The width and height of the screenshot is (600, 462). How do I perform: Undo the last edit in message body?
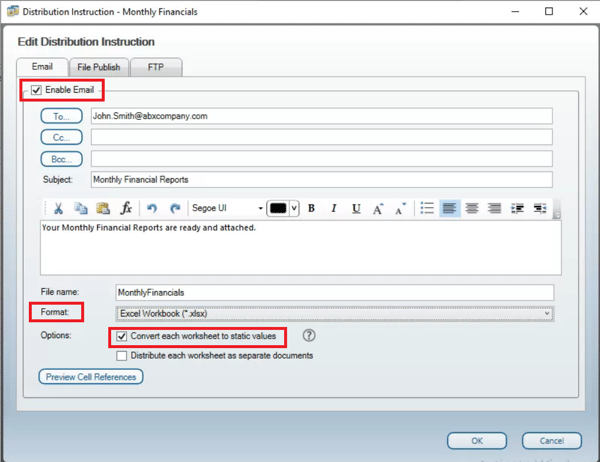[152, 208]
